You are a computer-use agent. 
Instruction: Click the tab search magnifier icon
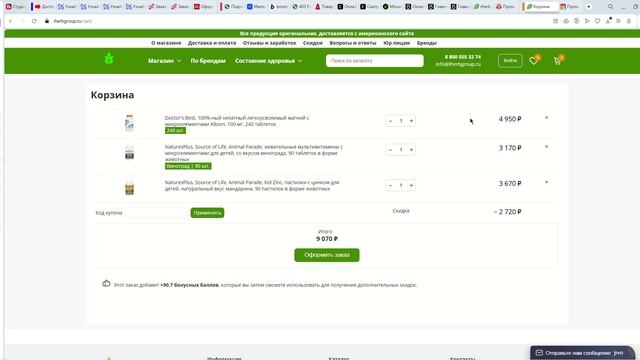pos(611,7)
